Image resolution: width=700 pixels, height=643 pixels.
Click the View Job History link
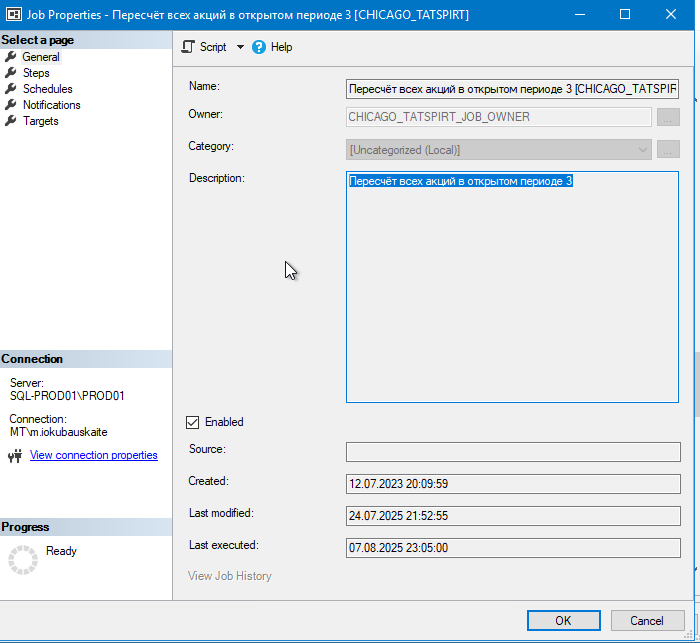pyautogui.click(x=230, y=576)
